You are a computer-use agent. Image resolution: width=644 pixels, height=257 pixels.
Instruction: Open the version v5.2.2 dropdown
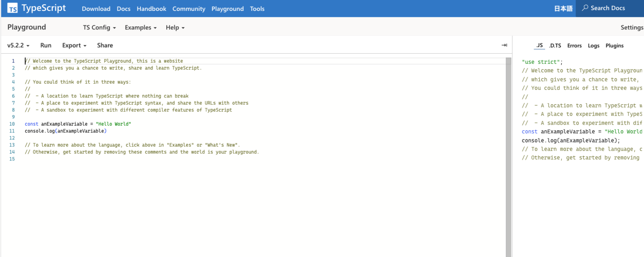point(18,45)
